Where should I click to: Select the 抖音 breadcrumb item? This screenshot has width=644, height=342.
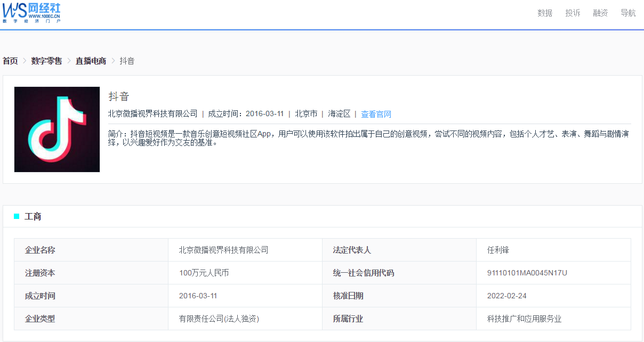coord(127,61)
